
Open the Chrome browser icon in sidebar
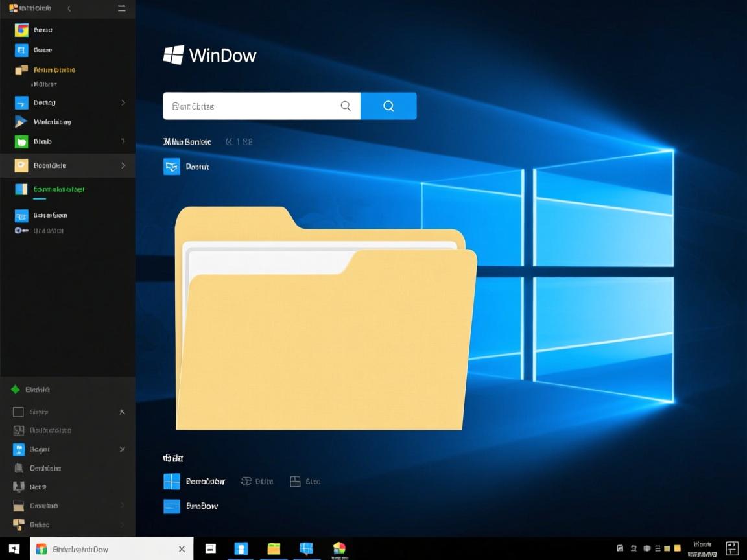click(20, 30)
